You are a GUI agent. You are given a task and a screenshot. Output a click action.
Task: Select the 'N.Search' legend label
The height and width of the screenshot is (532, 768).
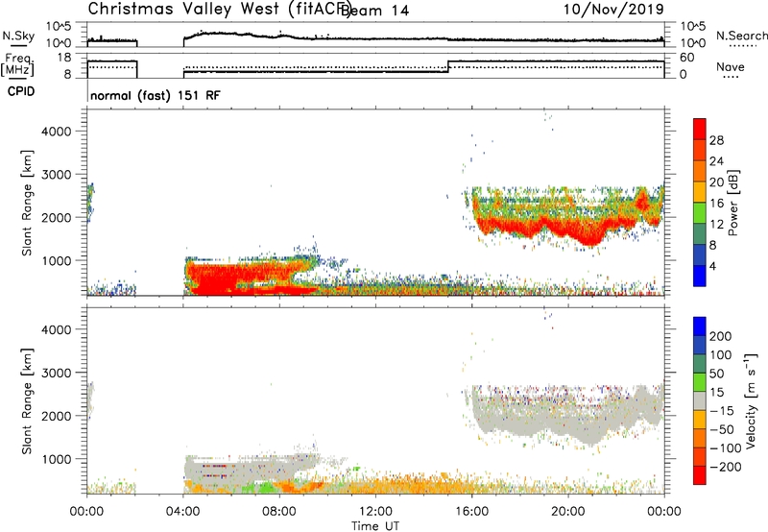[x=741, y=36]
